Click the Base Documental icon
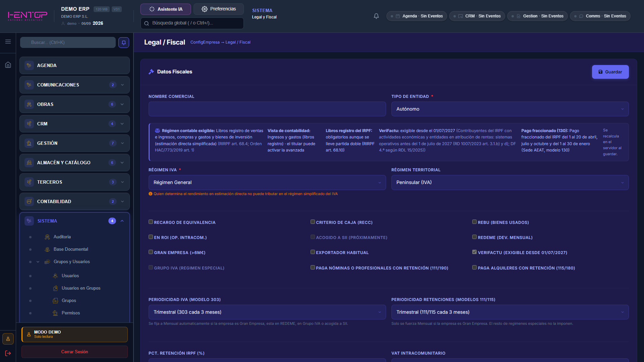This screenshot has width=644, height=362. click(47, 249)
